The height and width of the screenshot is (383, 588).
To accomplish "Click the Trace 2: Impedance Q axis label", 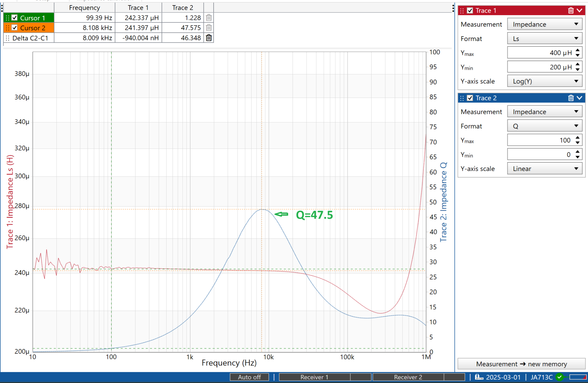I will tap(444, 202).
